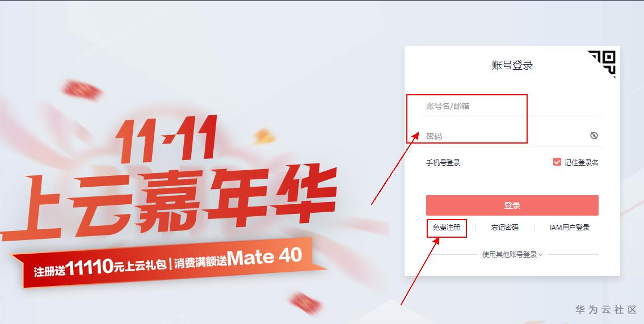Expand 使用其他账号登录 options
Image resolution: width=644 pixels, height=324 pixels.
pyautogui.click(x=512, y=255)
